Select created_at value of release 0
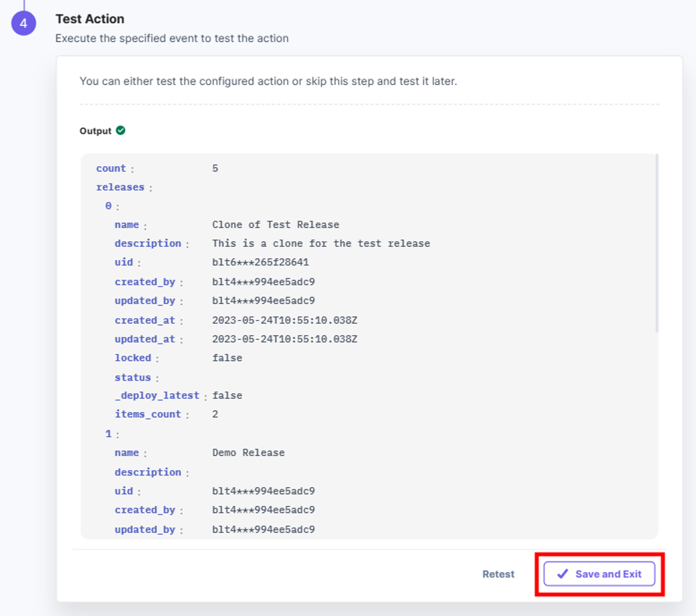The height and width of the screenshot is (616, 696). coord(285,320)
